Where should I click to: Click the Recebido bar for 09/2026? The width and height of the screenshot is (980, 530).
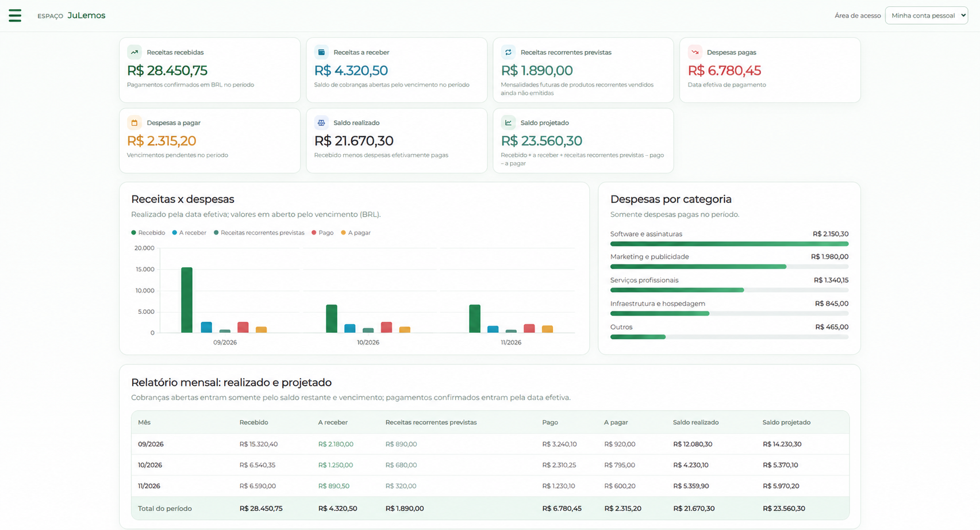click(x=187, y=300)
